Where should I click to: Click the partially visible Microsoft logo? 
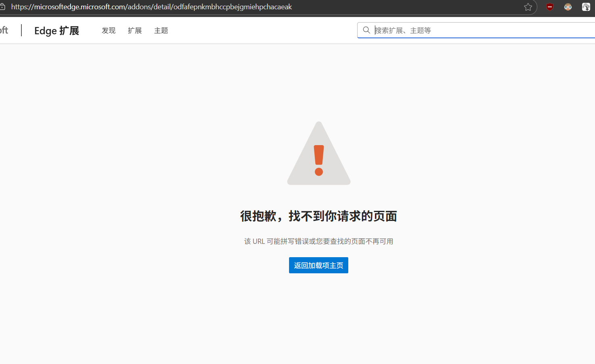[x=4, y=30]
